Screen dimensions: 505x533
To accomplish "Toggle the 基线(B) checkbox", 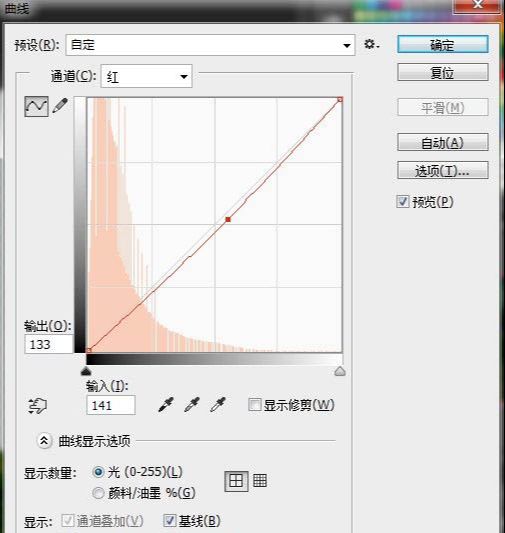I will coord(169,520).
